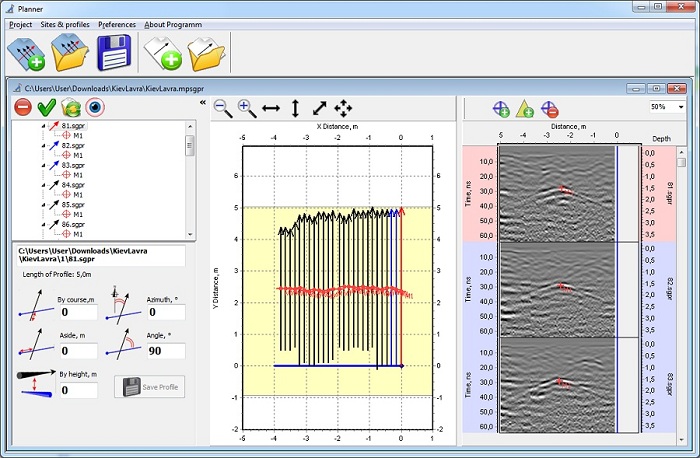Collapse the 81.sgpr tree node
The image size is (700, 458).
(44, 127)
